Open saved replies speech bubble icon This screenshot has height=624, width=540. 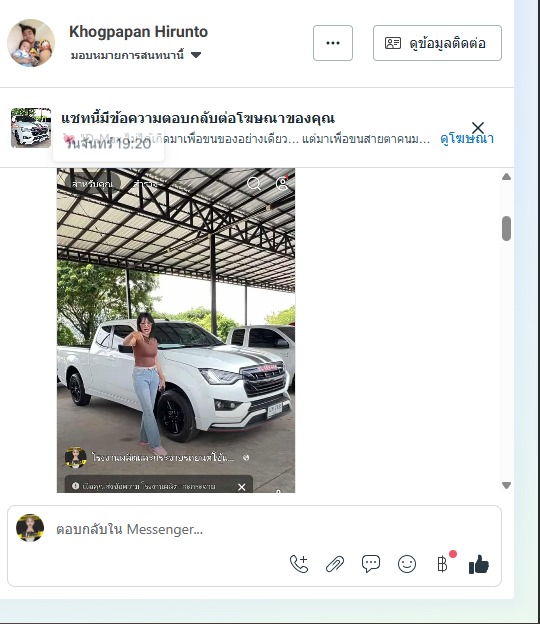click(370, 564)
